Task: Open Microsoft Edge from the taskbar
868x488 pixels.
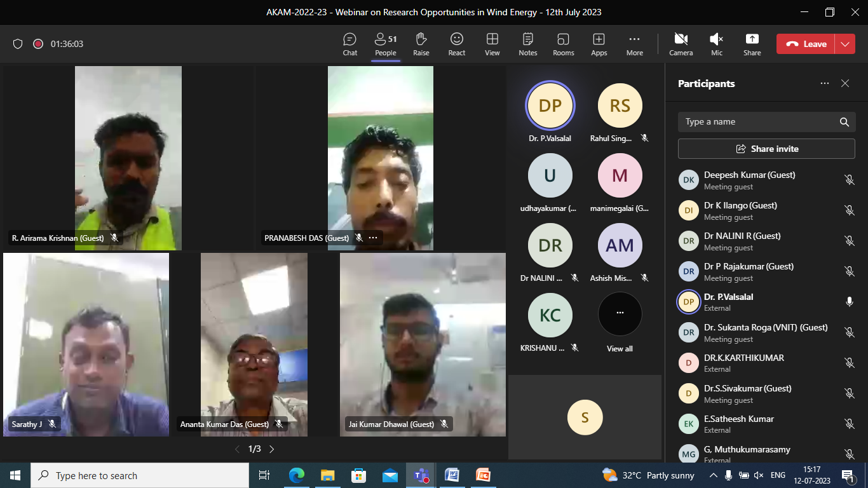Action: click(297, 475)
